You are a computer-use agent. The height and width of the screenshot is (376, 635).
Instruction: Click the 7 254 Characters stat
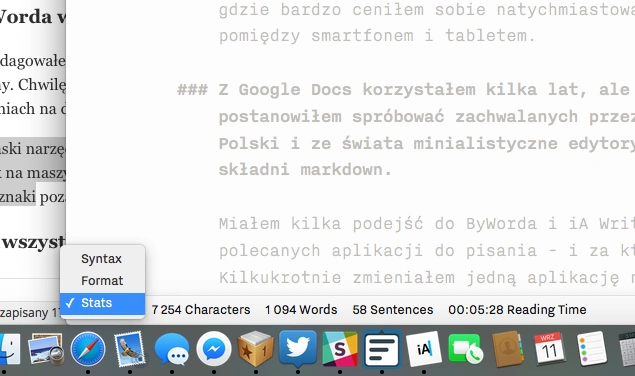pyautogui.click(x=201, y=310)
